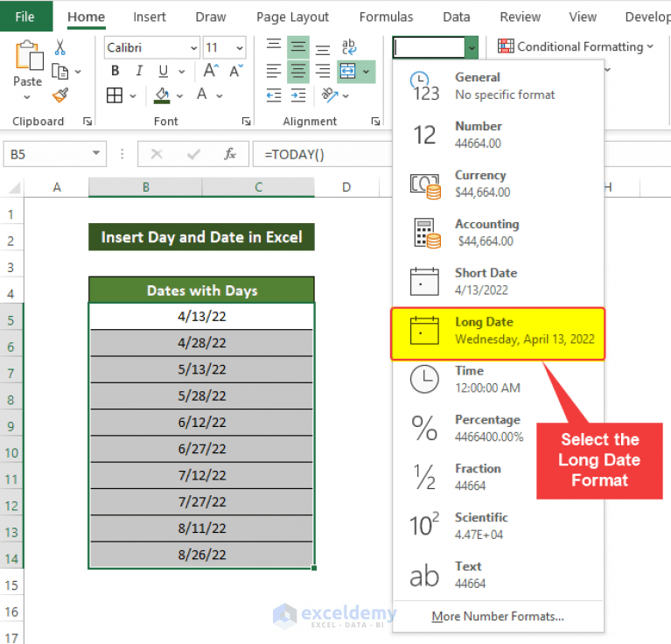Screen dimensions: 671x644
Task: Click the Cancel X in formula bar
Action: click(x=157, y=154)
